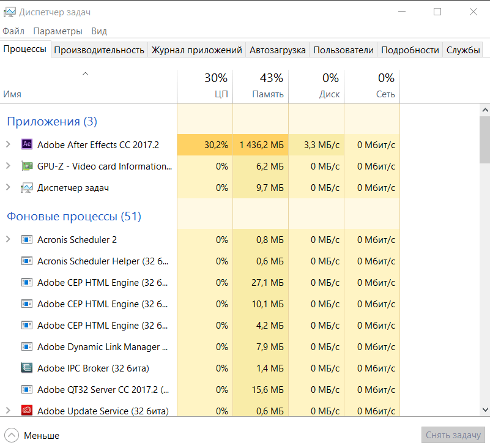This screenshot has width=490, height=448.
Task: Click the Acronis Scheduler Helper process icon
Action: (27, 261)
